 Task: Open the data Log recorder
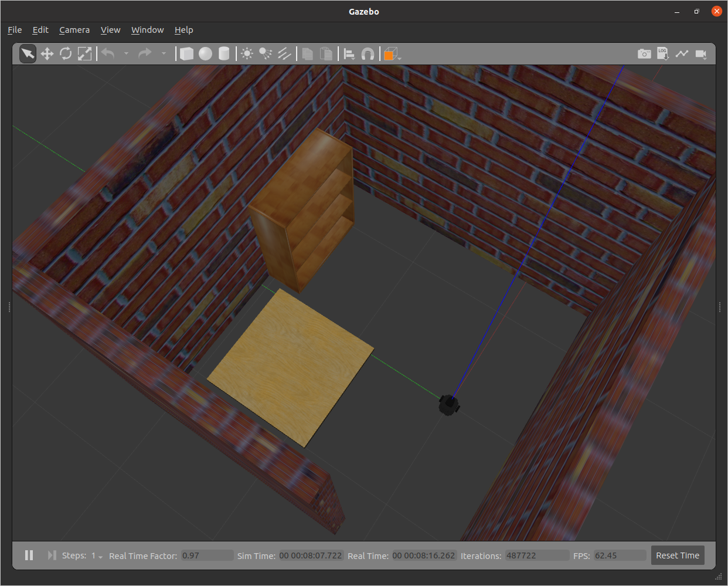(663, 54)
